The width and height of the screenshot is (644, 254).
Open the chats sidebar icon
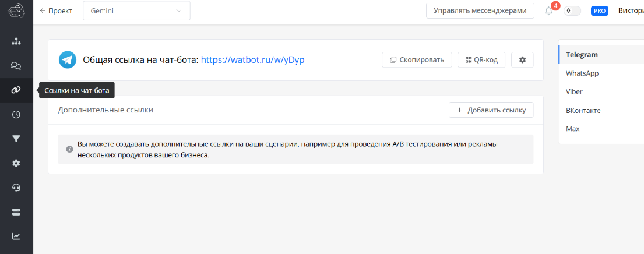16,66
